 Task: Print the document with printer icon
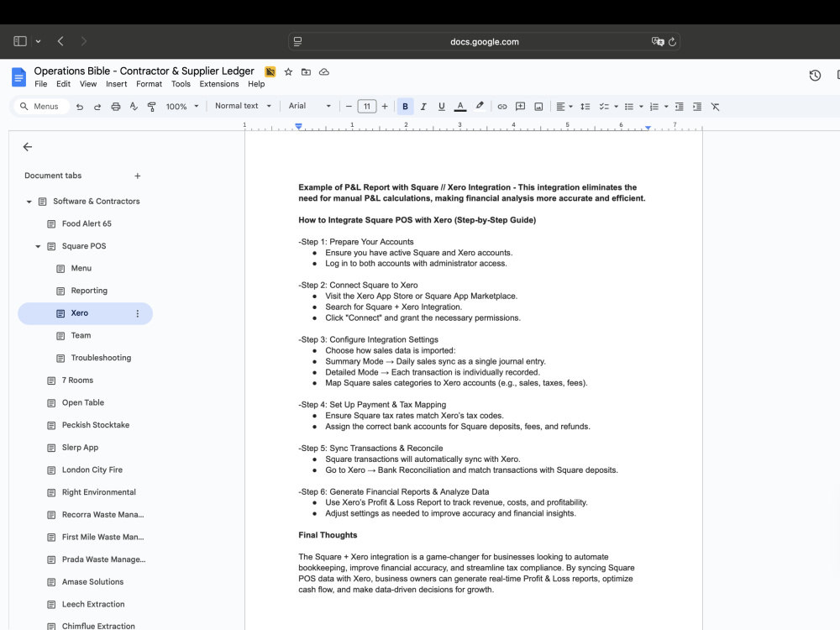[116, 107]
